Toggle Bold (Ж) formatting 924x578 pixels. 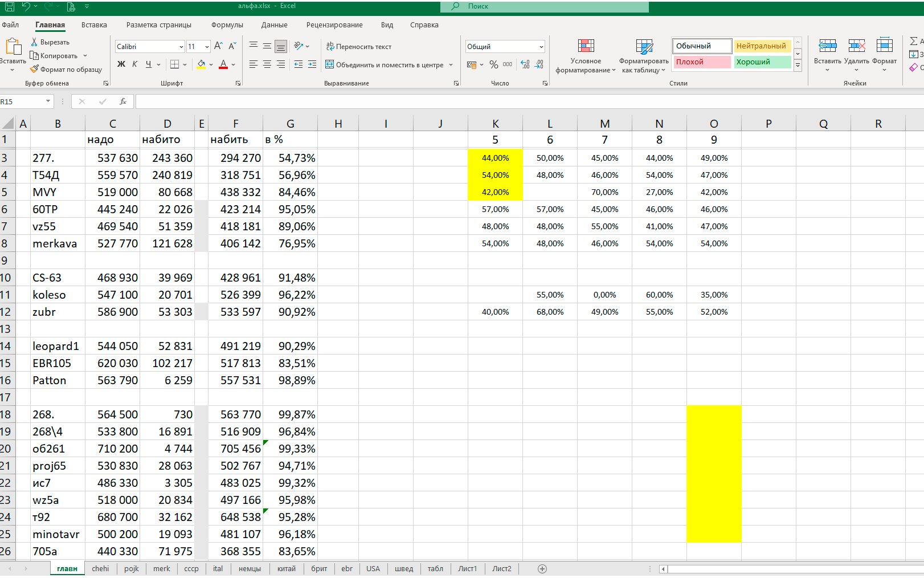[x=121, y=64]
